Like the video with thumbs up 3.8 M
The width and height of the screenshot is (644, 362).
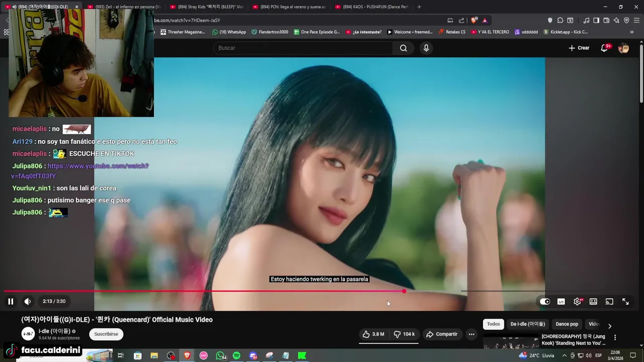[373, 334]
